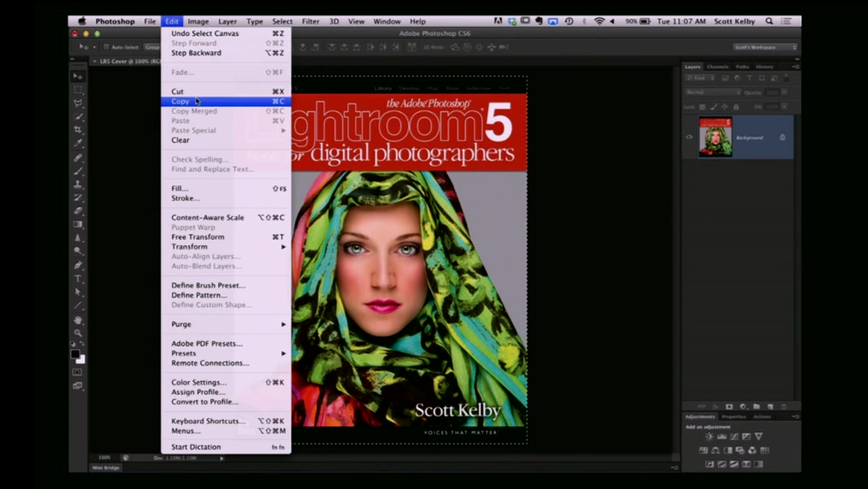868x489 pixels.
Task: Select the Path Selection tool
Action: (77, 292)
